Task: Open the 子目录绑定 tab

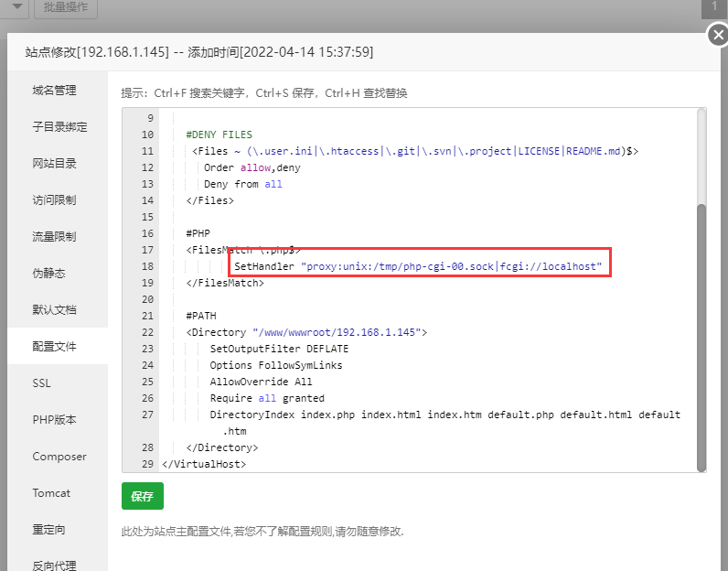Action: (59, 127)
